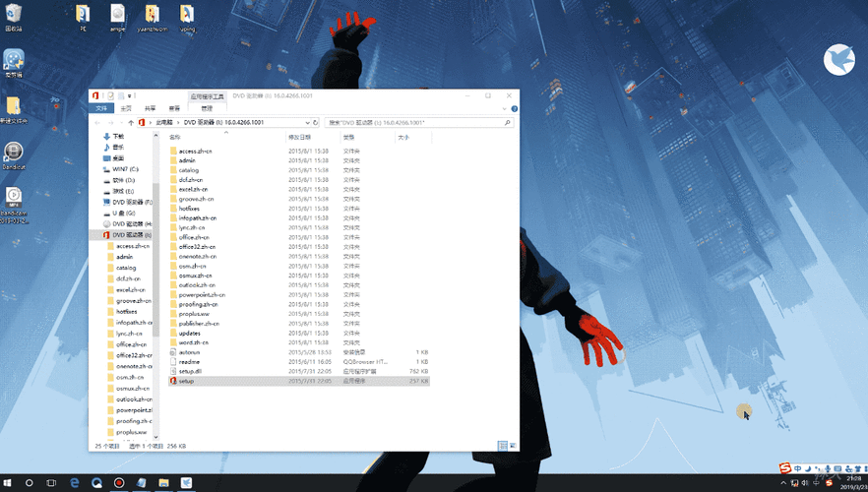Select onenote.zh-cn folder in file list

pos(299,256)
